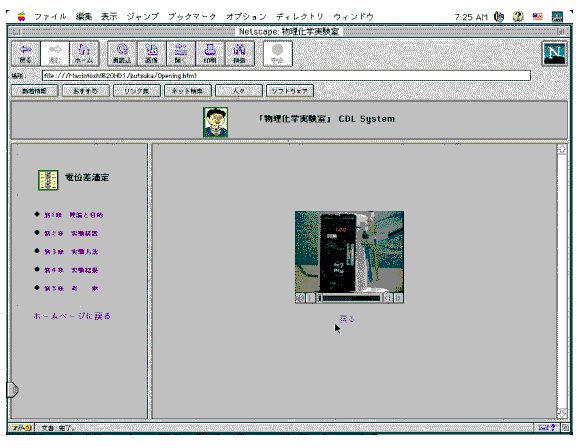The height and width of the screenshot is (448, 581).
Task: Open the ファイル menu
Action: pos(50,16)
